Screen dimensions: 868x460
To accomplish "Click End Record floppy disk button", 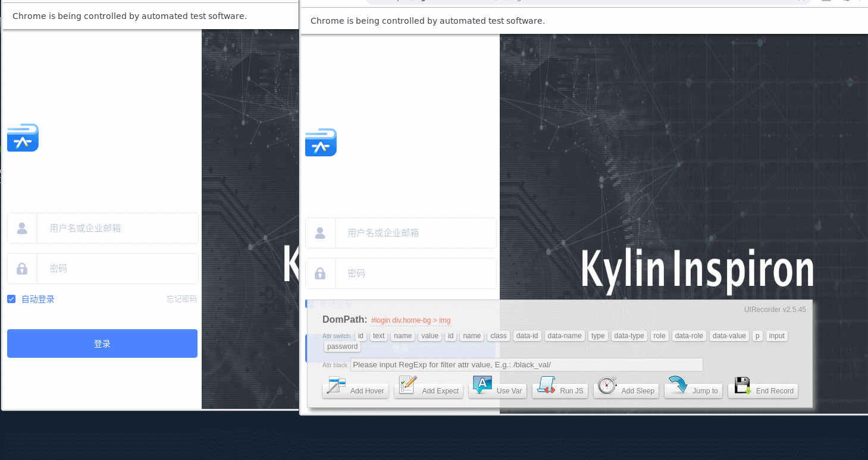I will tap(763, 387).
